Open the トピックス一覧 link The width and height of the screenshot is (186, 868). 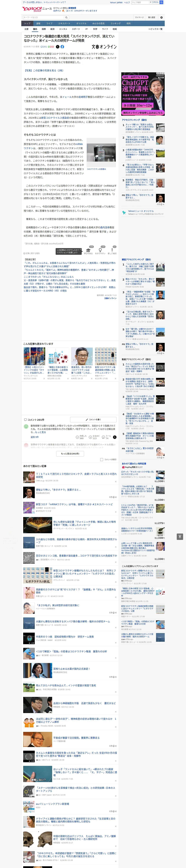pos(155,29)
